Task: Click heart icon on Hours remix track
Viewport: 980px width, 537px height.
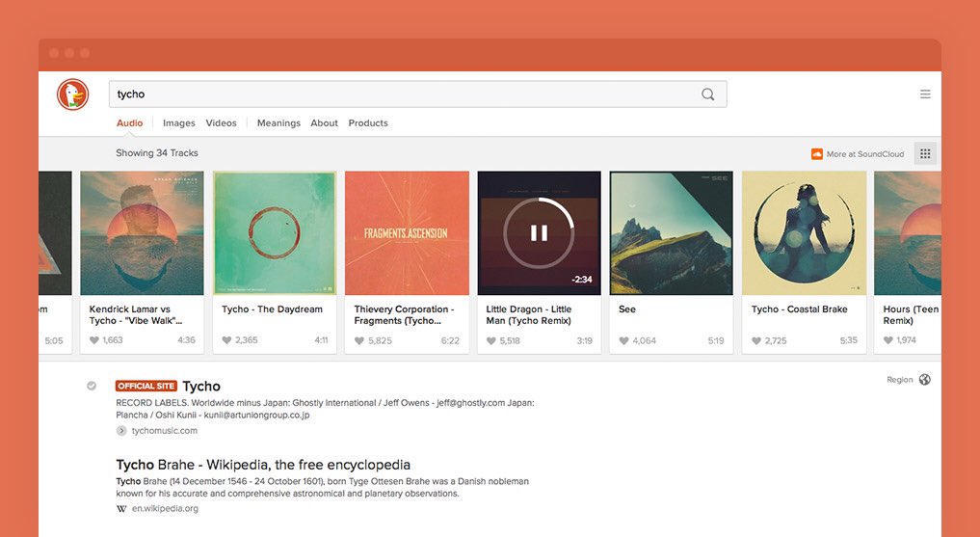Action: [888, 340]
